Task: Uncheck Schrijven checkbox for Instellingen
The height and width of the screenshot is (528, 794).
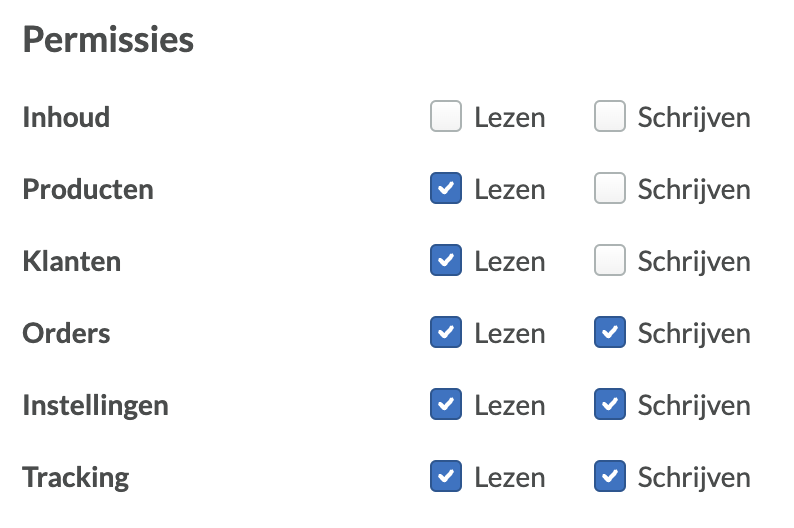Action: tap(610, 405)
